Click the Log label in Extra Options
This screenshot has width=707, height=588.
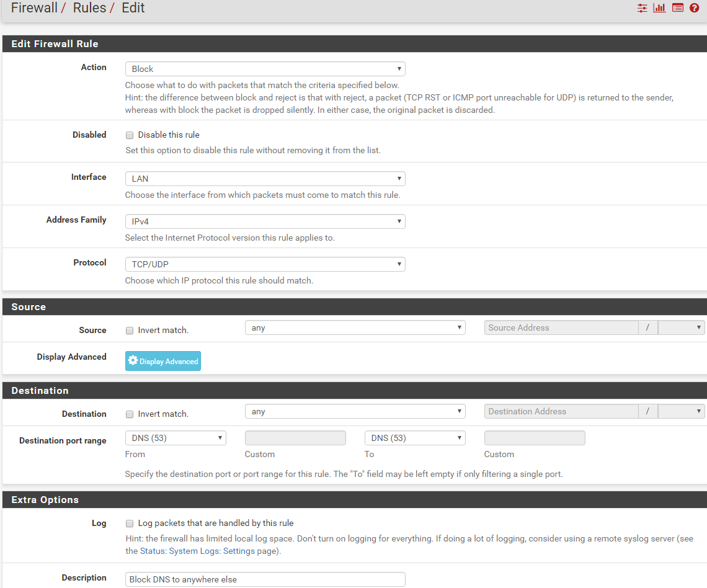point(99,523)
